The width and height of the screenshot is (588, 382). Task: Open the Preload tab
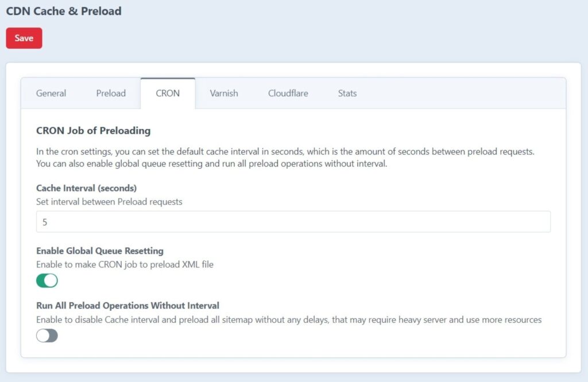coord(110,93)
